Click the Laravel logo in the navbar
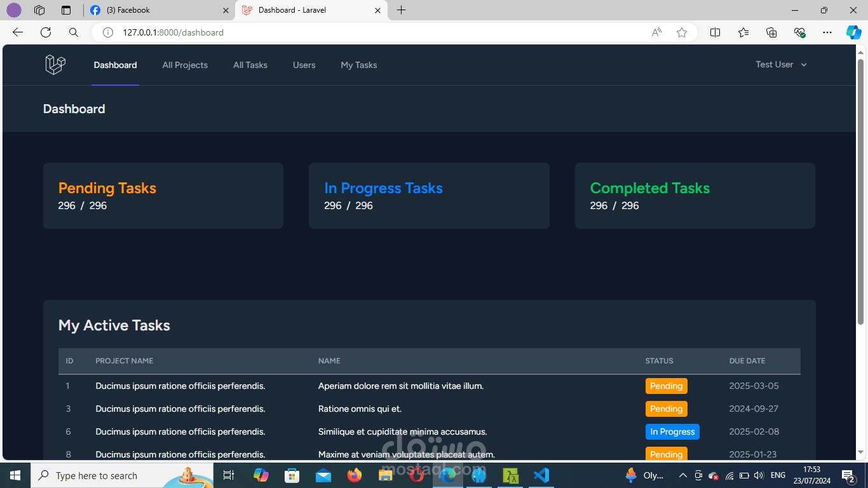The image size is (868, 488). [x=55, y=64]
